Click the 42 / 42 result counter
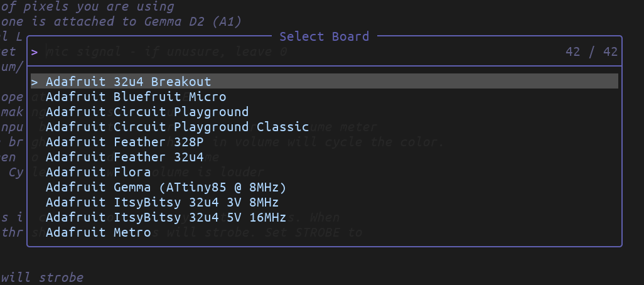 pyautogui.click(x=591, y=51)
